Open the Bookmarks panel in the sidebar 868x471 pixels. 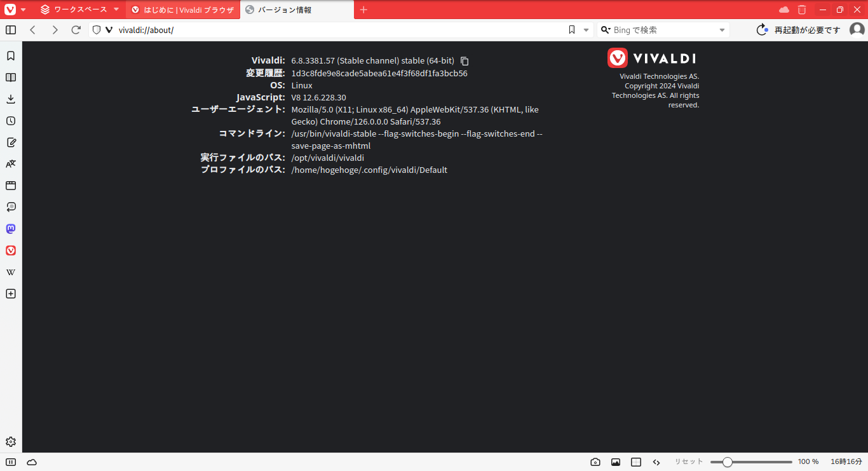[x=11, y=56]
